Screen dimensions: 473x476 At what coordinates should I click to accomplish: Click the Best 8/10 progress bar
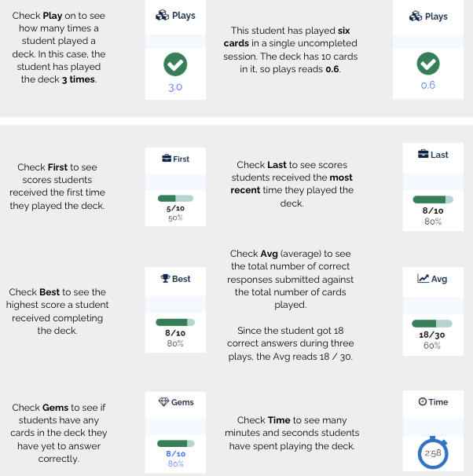tap(175, 322)
